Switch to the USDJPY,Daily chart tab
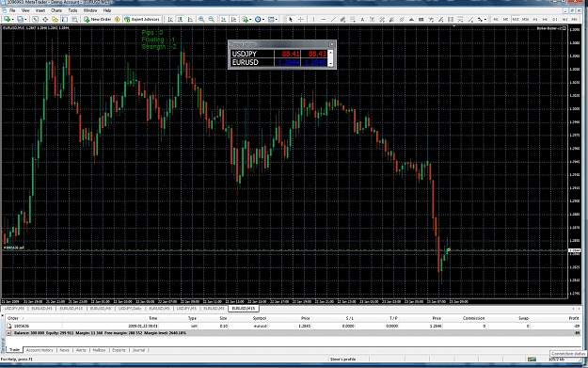588x368 pixels. coord(130,309)
